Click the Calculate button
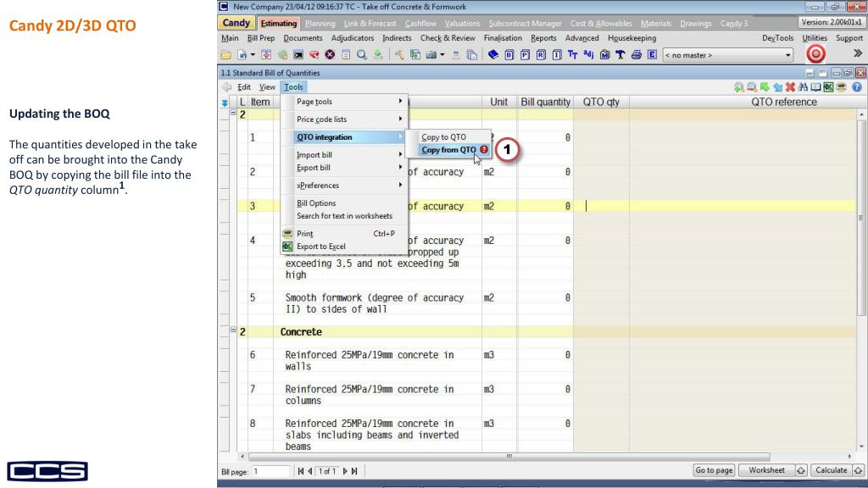Image resolution: width=868 pixels, height=488 pixels. point(832,470)
